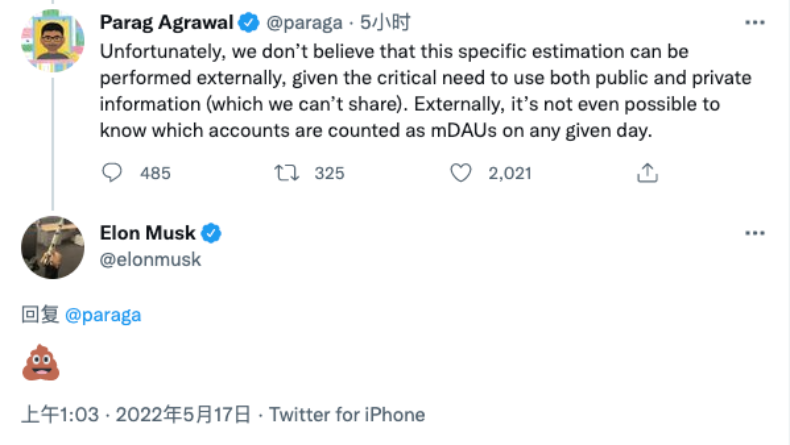Click the Parag Agrawal display name
The height and width of the screenshot is (445, 790).
pos(165,21)
